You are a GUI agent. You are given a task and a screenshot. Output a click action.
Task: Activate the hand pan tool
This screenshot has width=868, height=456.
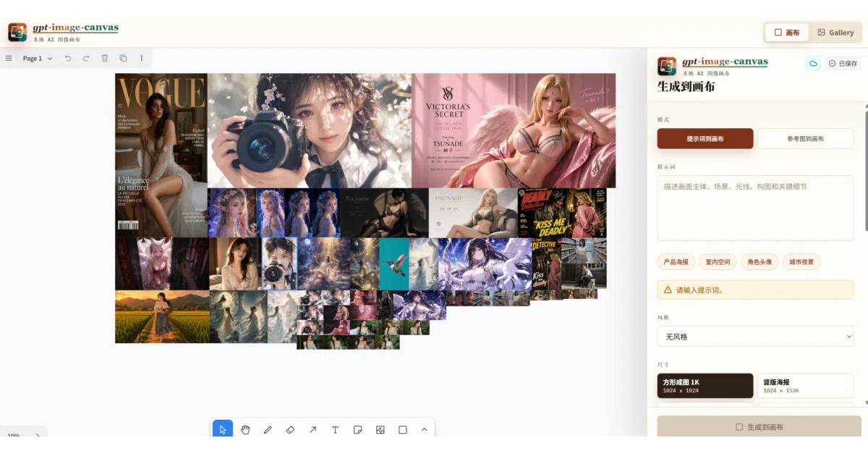245,429
